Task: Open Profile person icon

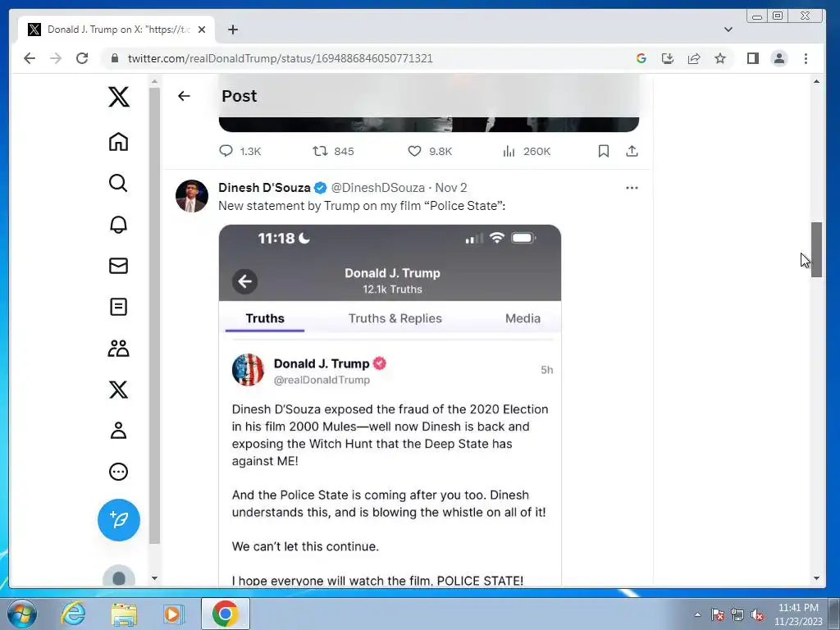Action: click(x=118, y=431)
